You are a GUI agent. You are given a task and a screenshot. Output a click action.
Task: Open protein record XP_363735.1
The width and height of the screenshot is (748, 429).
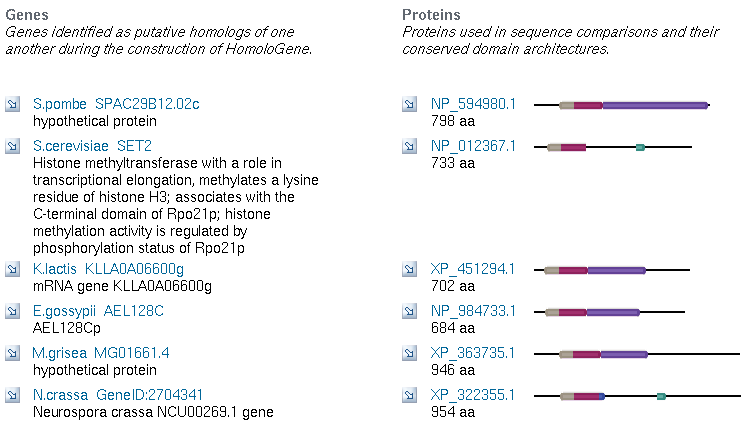pos(473,353)
